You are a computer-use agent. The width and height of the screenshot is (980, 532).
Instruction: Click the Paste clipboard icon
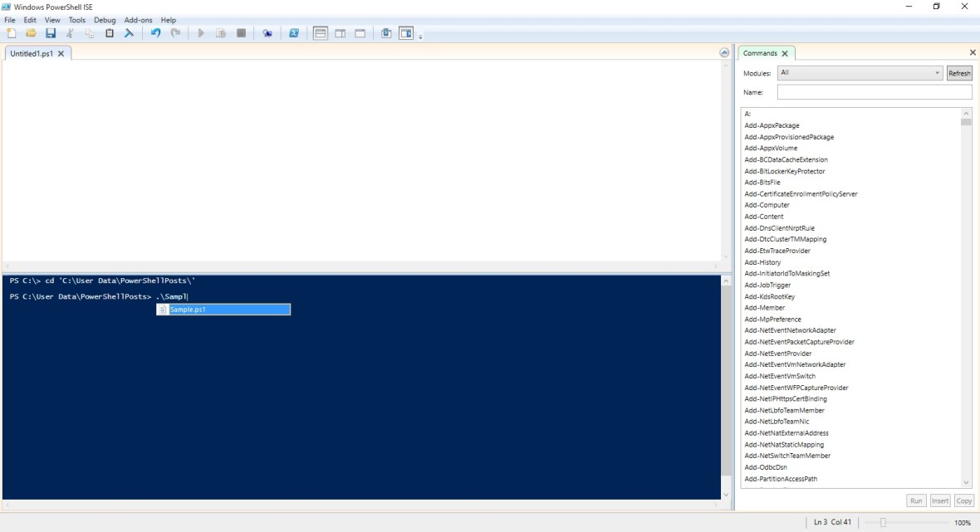pyautogui.click(x=110, y=33)
